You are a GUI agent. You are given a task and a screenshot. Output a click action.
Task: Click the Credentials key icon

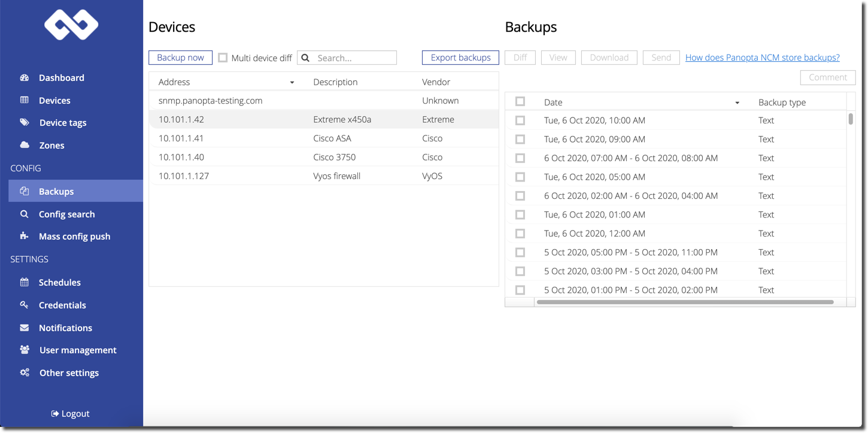click(25, 305)
